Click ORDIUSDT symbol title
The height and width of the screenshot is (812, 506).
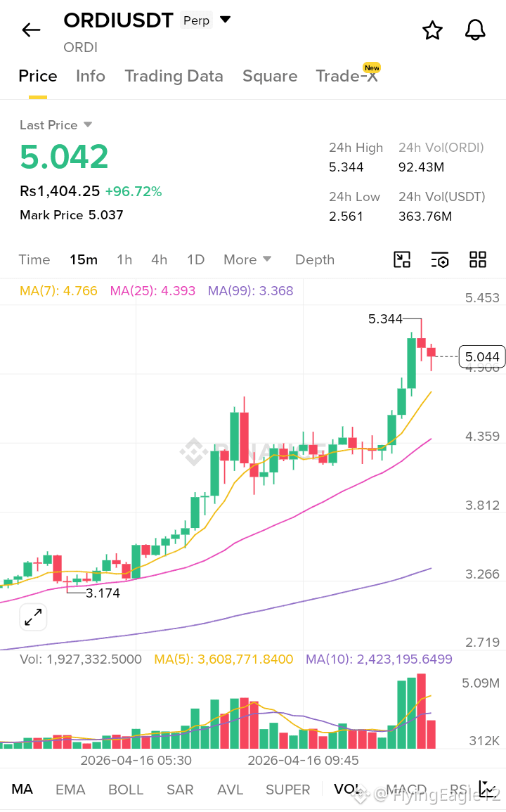pos(118,20)
